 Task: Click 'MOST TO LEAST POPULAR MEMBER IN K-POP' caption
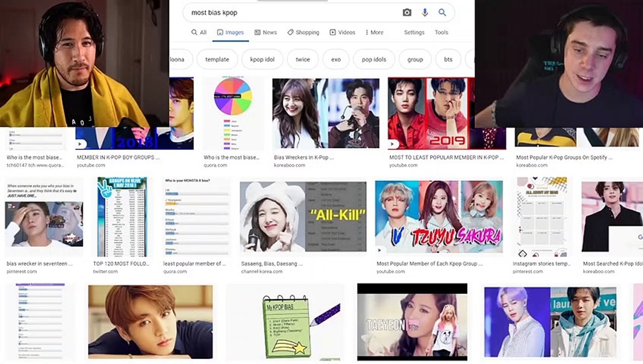[x=446, y=158]
